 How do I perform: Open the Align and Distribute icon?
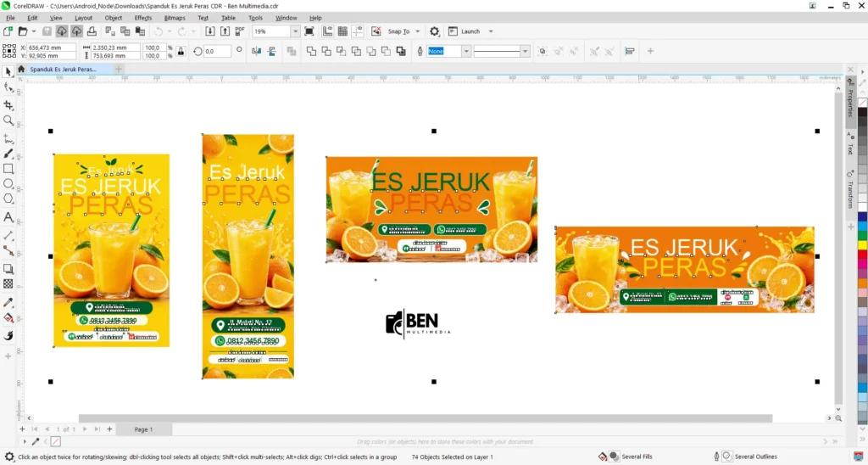click(x=630, y=51)
